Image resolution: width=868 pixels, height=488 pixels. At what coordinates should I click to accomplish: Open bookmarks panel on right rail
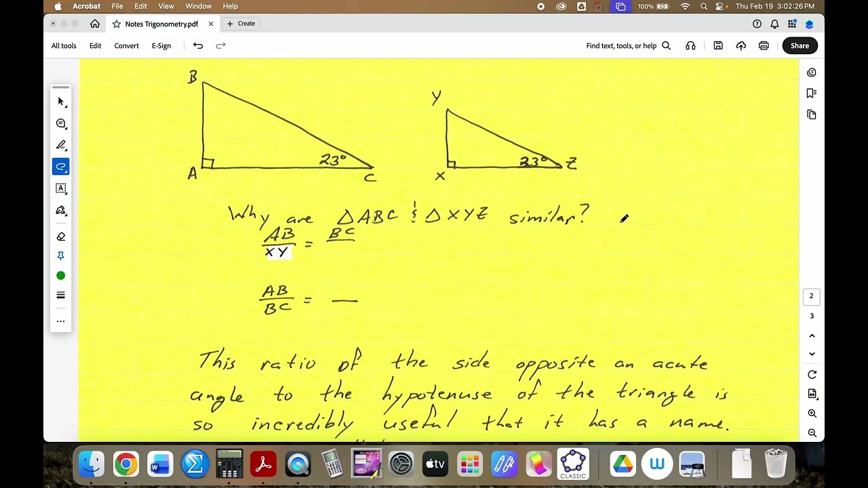[812, 93]
